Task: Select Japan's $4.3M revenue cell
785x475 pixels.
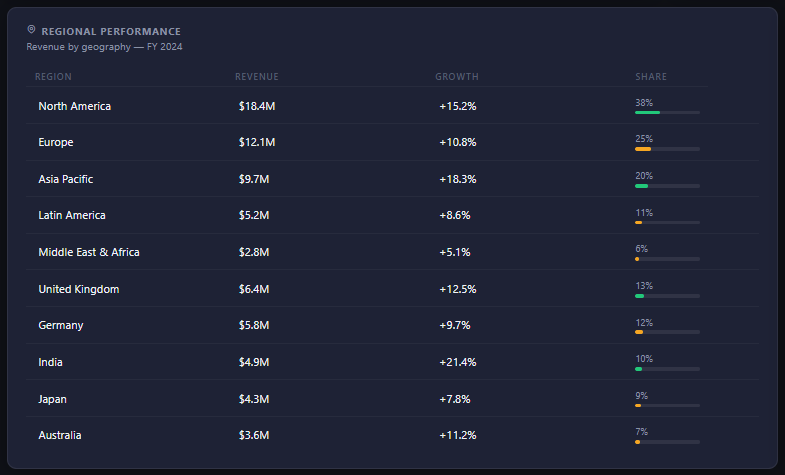Action: 254,399
